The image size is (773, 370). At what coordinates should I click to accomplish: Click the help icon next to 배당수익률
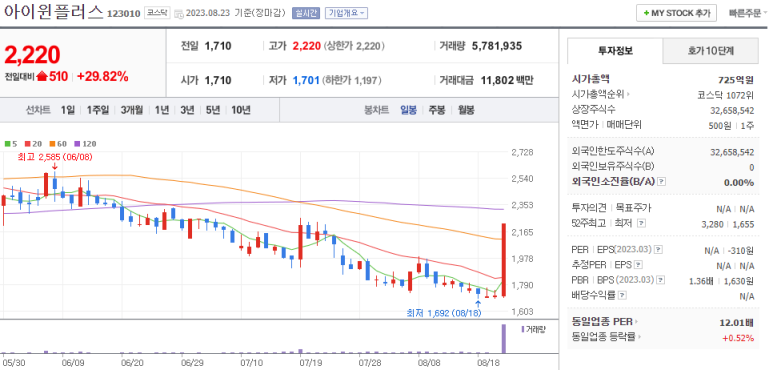coord(622,296)
